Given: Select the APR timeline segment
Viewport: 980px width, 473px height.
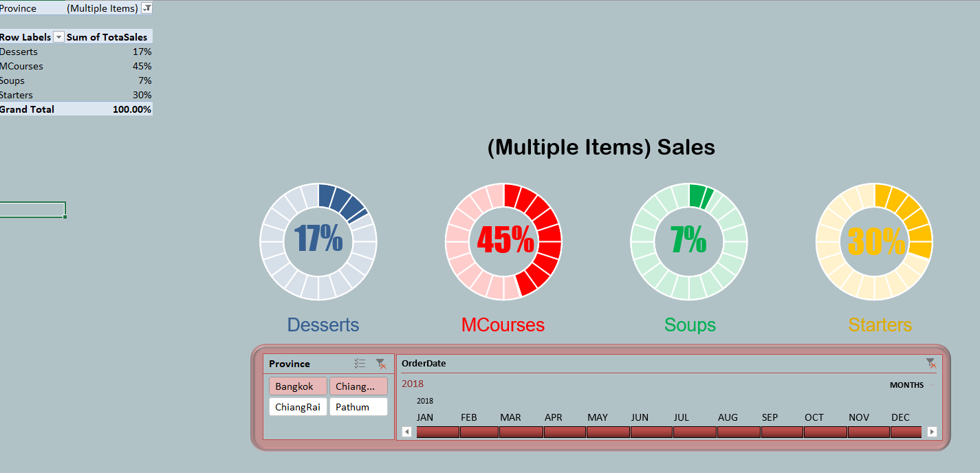Looking at the screenshot, I should click(565, 432).
